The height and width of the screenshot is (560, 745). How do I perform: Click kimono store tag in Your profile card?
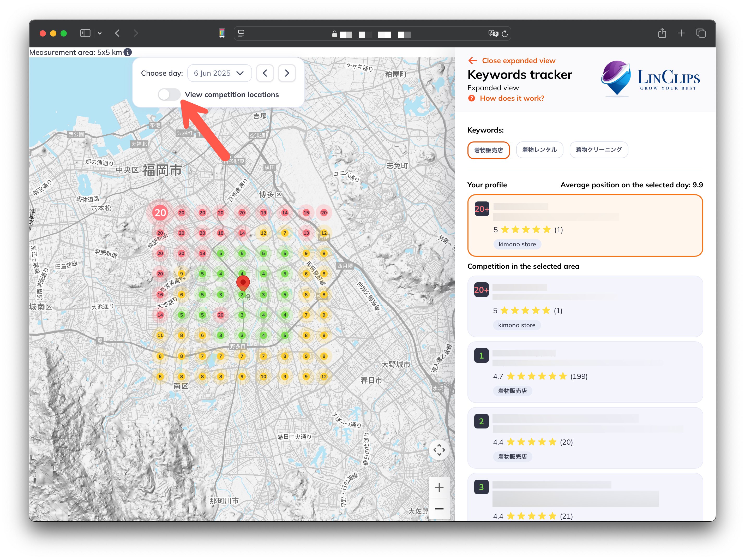tap(517, 244)
